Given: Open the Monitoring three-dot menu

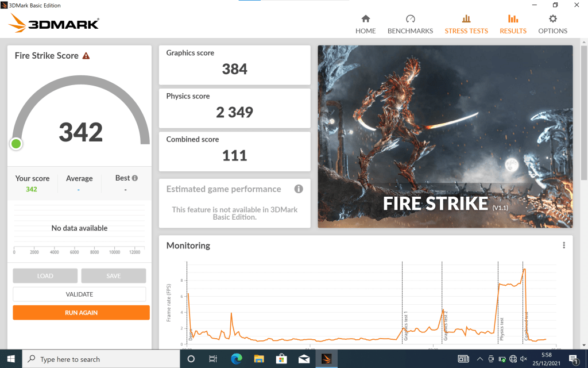Looking at the screenshot, I should 564,245.
